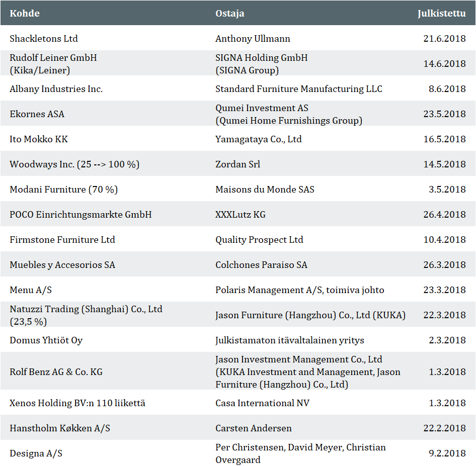This screenshot has width=476, height=466.
Task: Select Modani Furniture (70 %) cell
Action: click(x=64, y=190)
